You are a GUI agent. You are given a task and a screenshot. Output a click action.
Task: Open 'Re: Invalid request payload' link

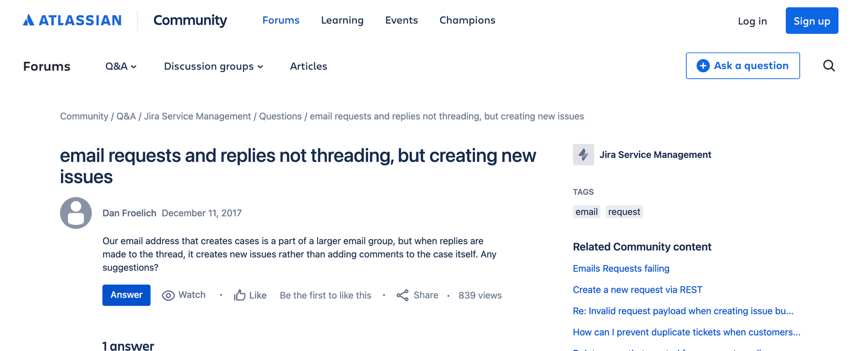click(x=683, y=311)
